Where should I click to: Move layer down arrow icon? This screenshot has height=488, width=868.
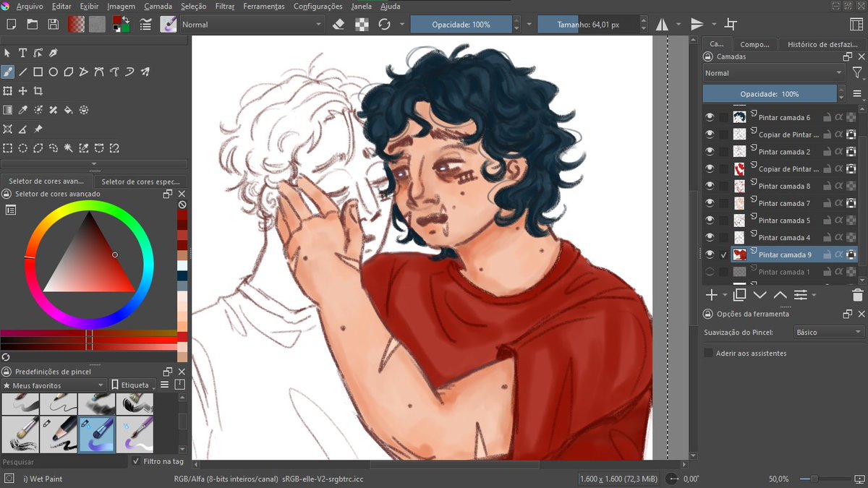pyautogui.click(x=759, y=295)
